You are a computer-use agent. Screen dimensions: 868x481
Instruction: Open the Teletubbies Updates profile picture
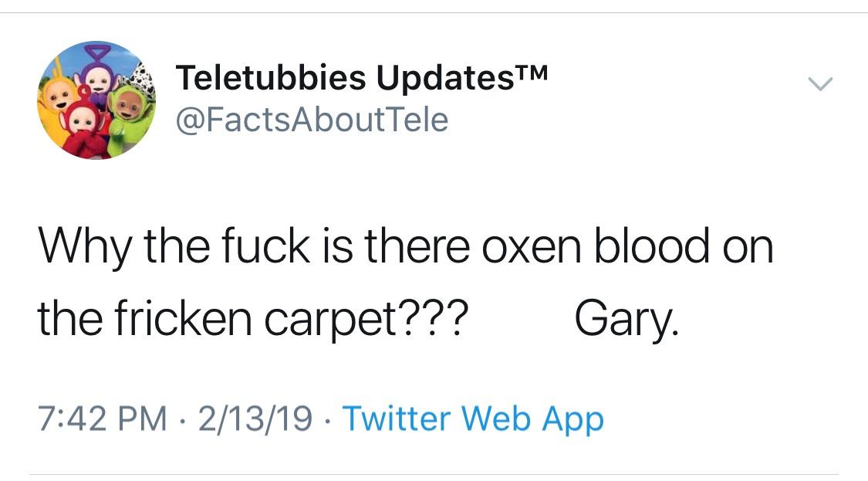pos(96,100)
